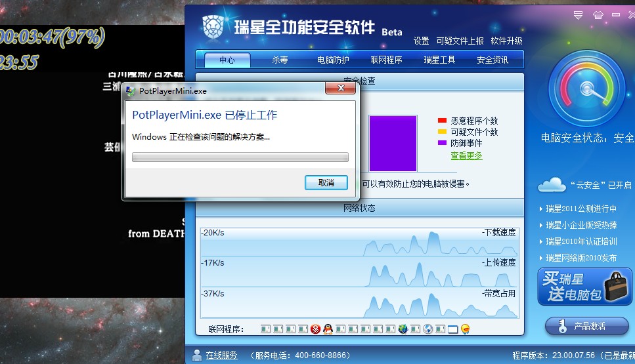Image resolution: width=635 pixels, height=364 pixels.
Task: Click the key icon on product activation
Action: click(x=562, y=326)
